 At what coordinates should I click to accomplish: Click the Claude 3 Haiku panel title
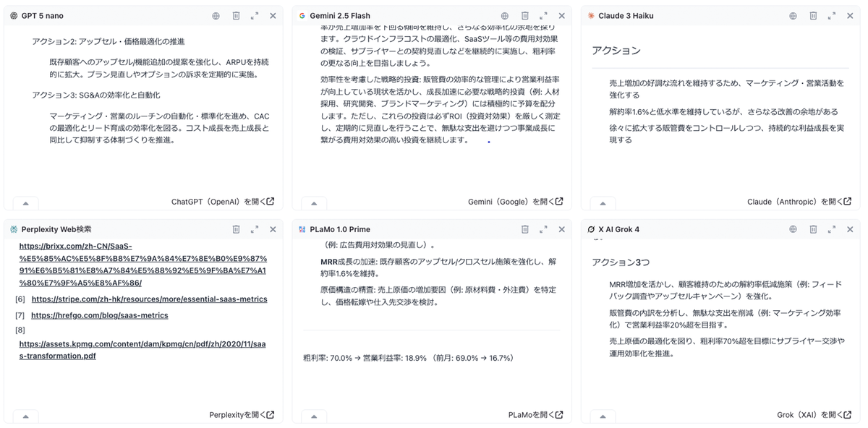[626, 16]
